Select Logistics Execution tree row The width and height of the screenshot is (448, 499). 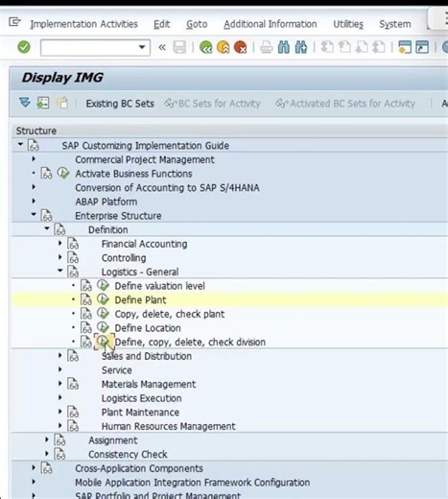point(141,398)
